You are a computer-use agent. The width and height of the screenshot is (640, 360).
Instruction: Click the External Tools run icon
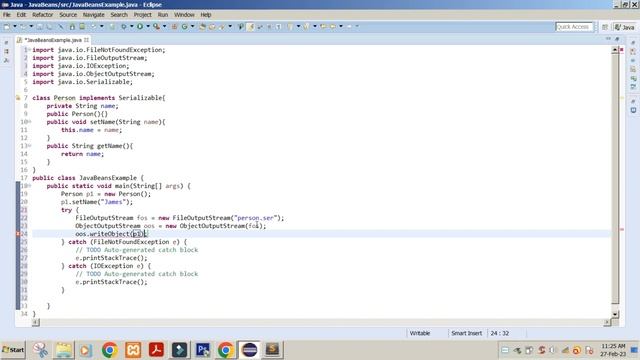click(x=156, y=27)
